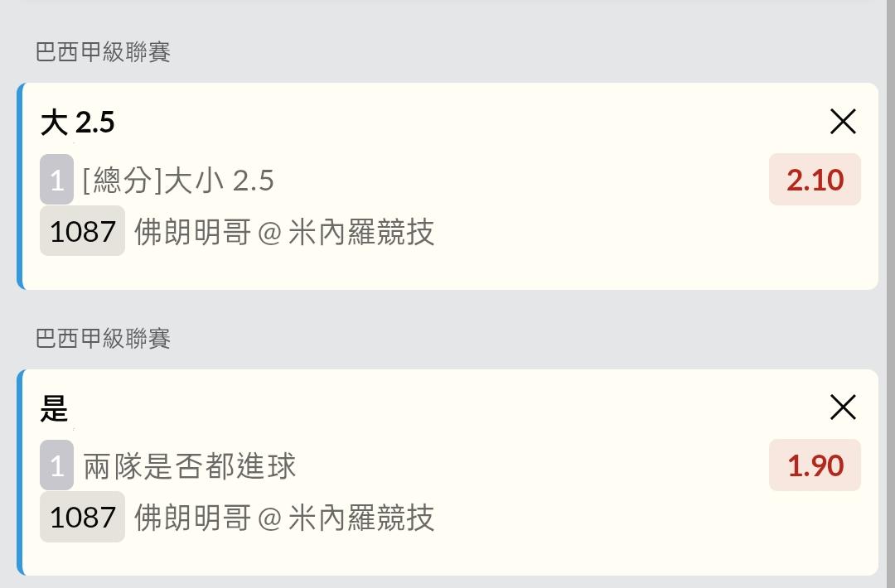Click the 巴西甲級聯賽 label above the 是 card

tap(104, 339)
